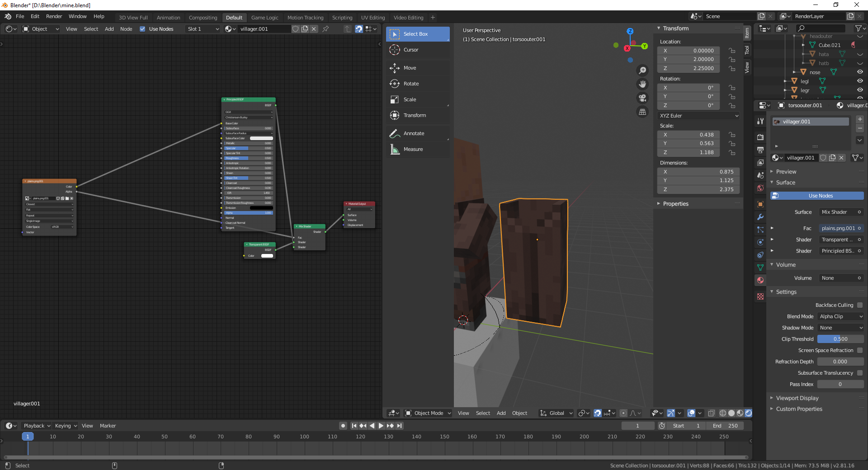Switch to the Animation workspace tab
Screen dimensions: 868x470
(x=168, y=18)
